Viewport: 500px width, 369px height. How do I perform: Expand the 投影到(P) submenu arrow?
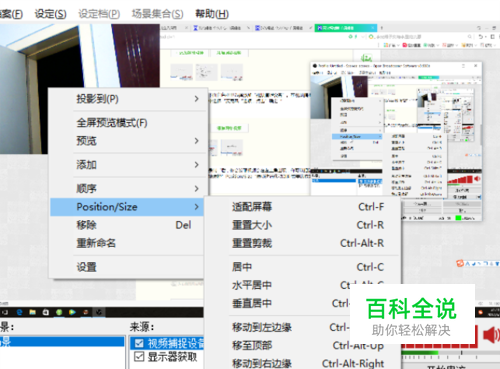197,99
